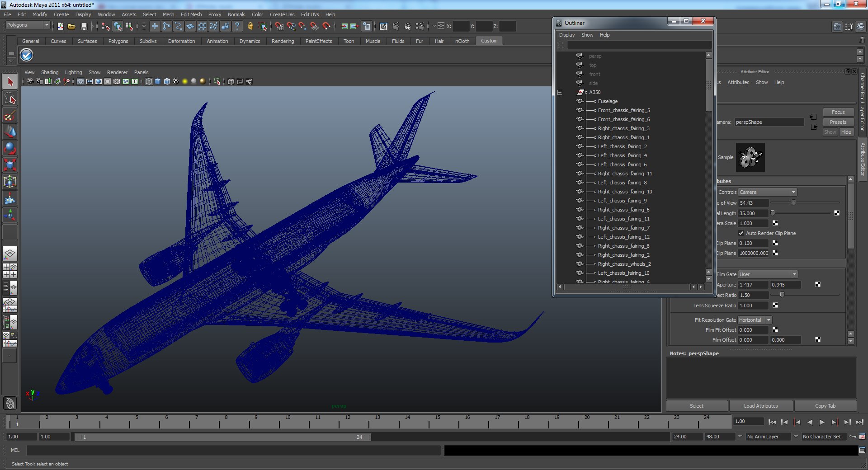Activate the Scale tool cube icon
Screen dimensions: 868x470
[x=10, y=164]
